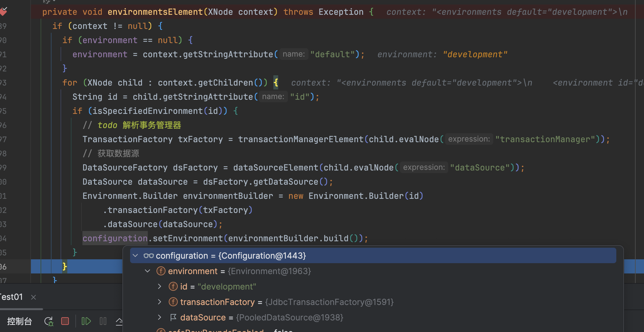Viewport: 644px width, 332px height.
Task: Click the field icon next to id
Action: point(173,287)
